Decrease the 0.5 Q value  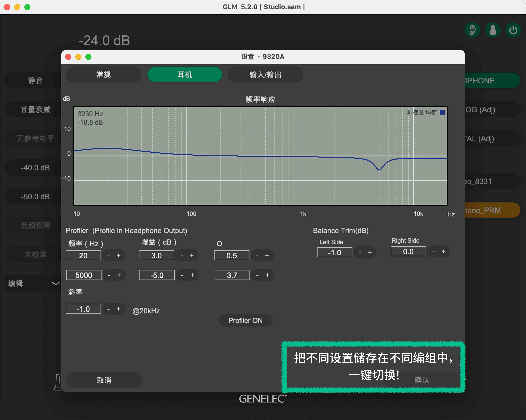[257, 255]
